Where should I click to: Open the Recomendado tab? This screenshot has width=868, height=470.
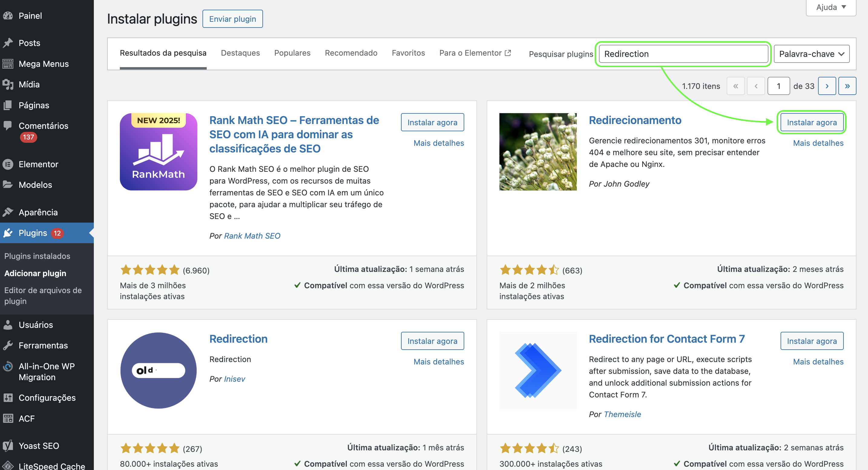pos(351,53)
